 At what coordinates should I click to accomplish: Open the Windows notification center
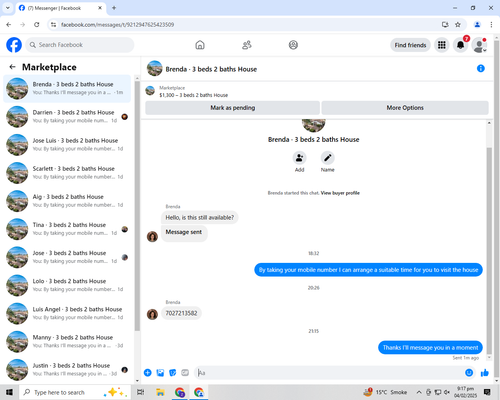(487, 392)
